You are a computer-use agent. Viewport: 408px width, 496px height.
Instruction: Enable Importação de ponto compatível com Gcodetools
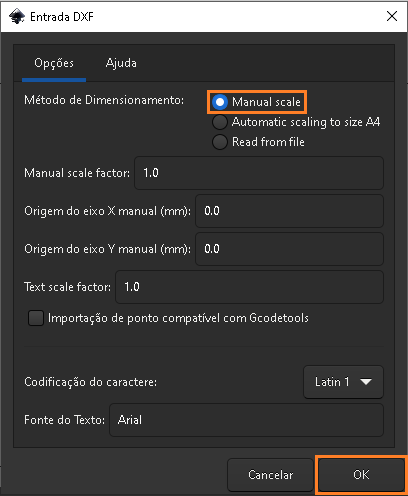click(x=36, y=318)
